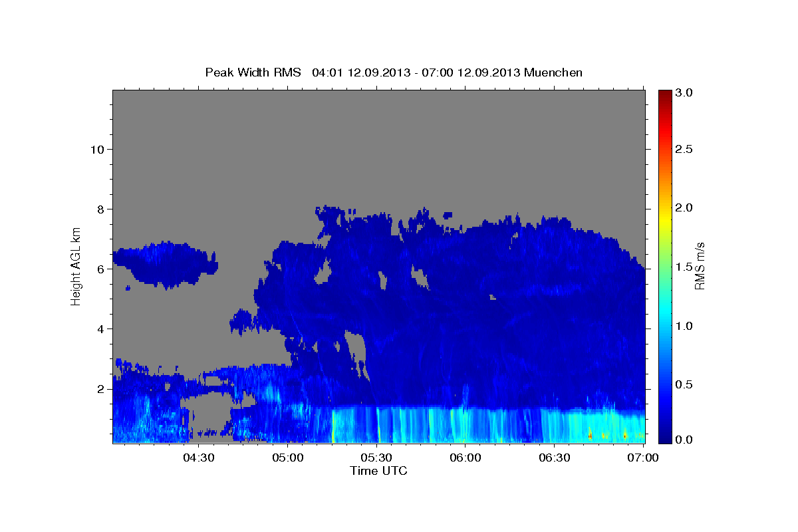Click the colorbar value 2.5

(x=684, y=149)
